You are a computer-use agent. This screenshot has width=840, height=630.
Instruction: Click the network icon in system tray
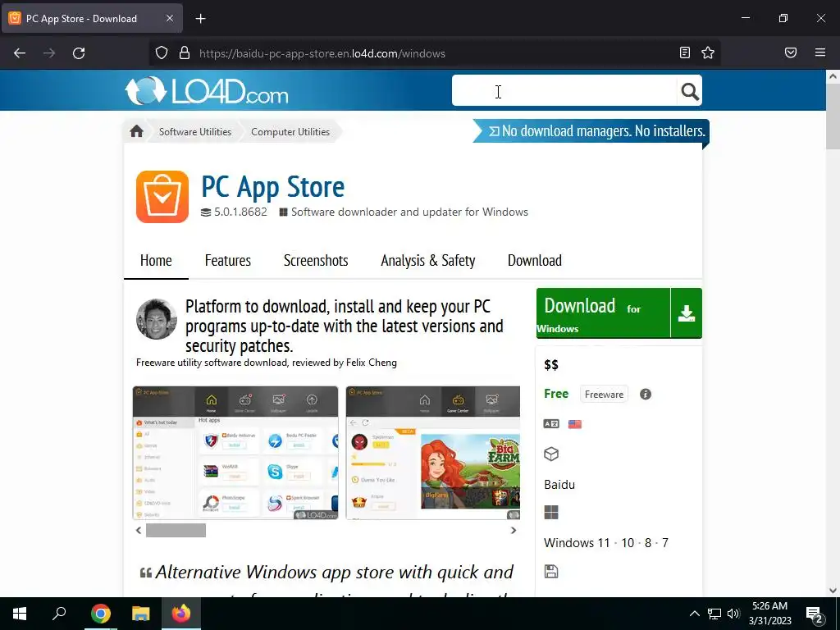714,614
